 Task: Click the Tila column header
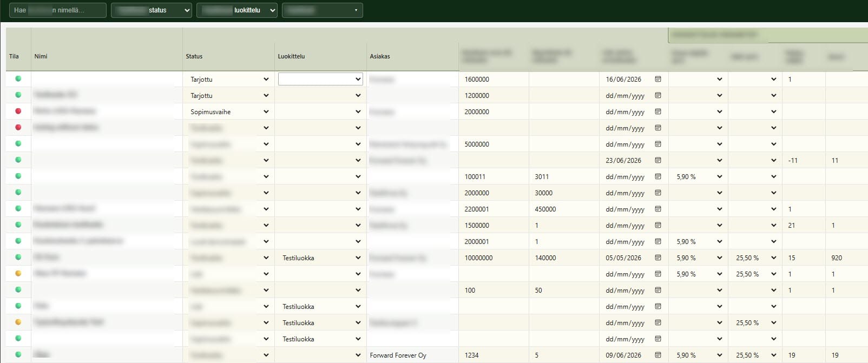14,56
